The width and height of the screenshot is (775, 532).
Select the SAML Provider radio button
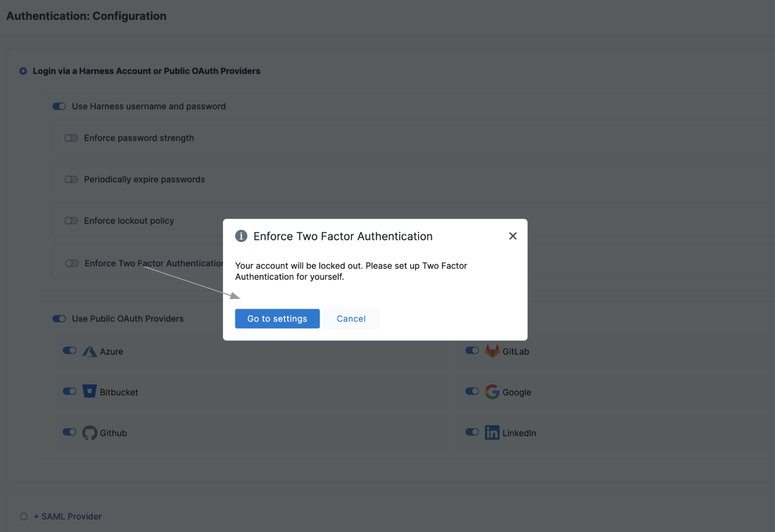click(24, 516)
